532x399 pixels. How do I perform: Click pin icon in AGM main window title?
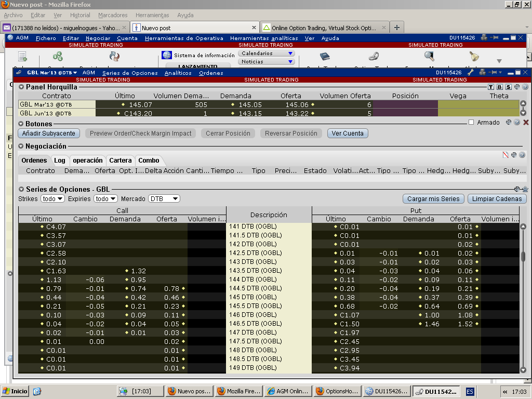495,37
